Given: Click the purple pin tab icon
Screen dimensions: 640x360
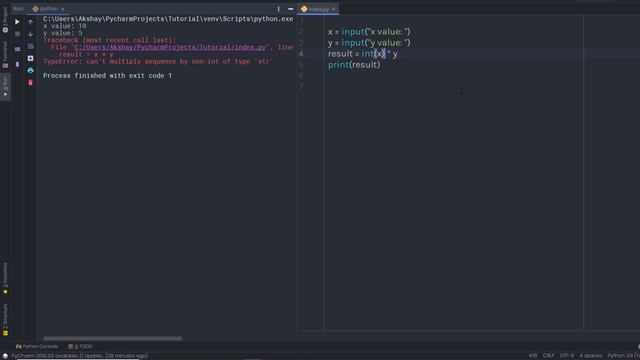Looking at the screenshot, I should coord(17,64).
